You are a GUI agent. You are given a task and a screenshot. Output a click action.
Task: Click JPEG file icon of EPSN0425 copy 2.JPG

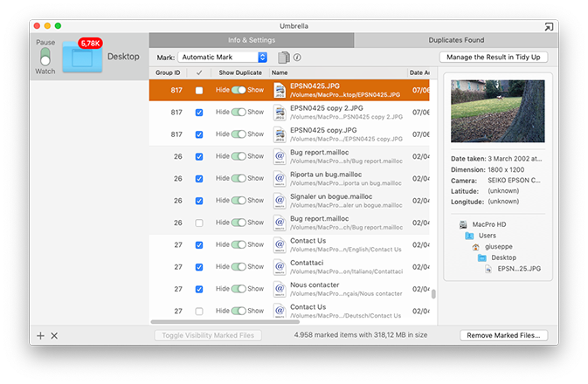pyautogui.click(x=280, y=113)
